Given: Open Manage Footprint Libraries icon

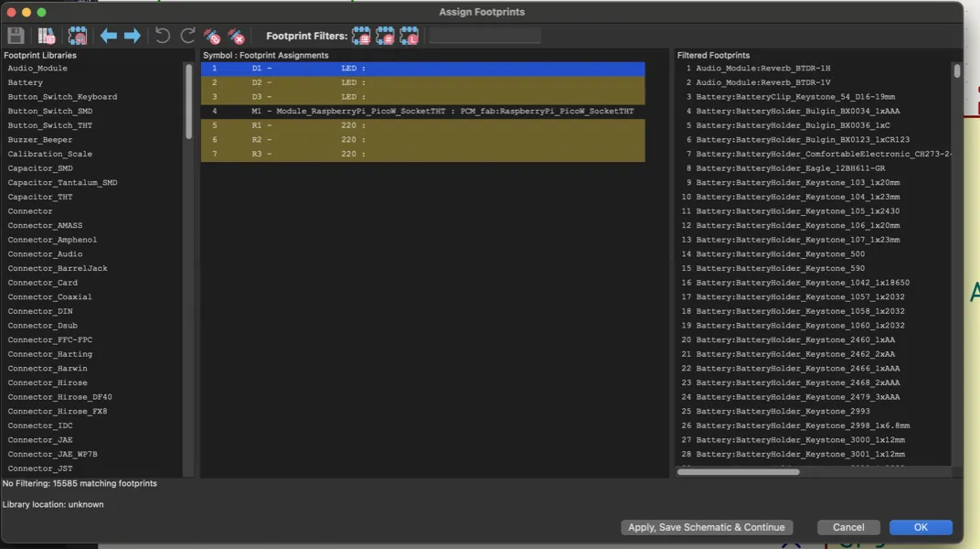Looking at the screenshot, I should [47, 36].
